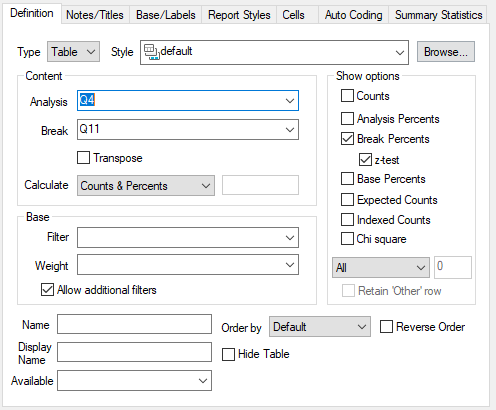Open the Type dropdown showing Table

[73, 52]
